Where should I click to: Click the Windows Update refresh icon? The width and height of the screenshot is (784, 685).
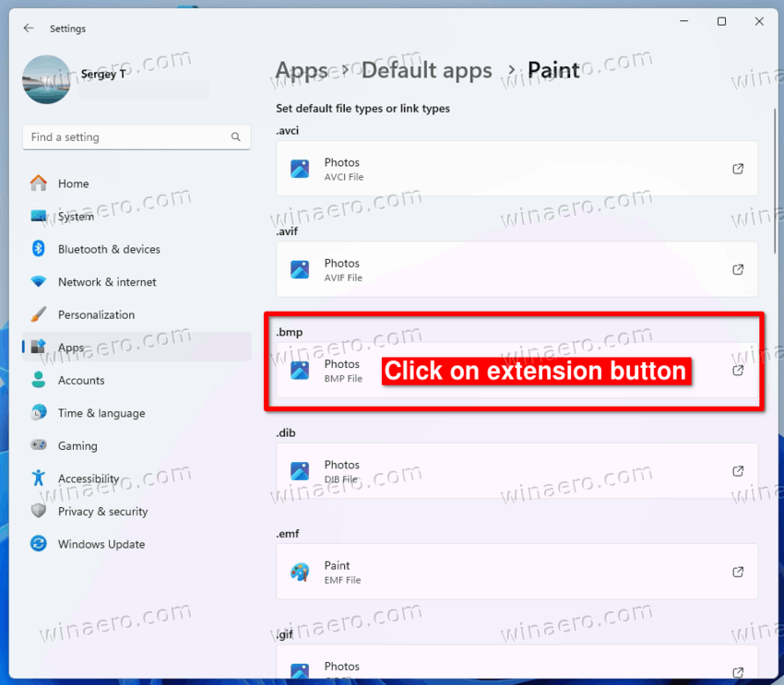(39, 543)
